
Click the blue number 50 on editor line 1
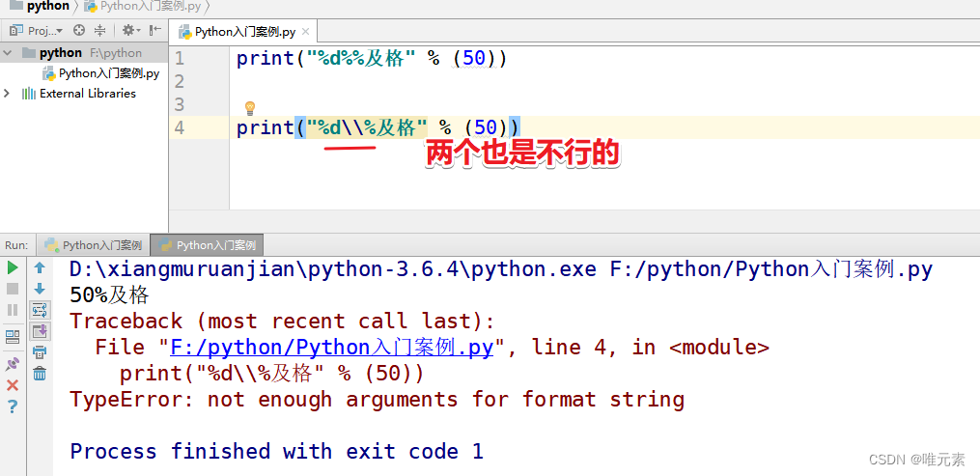pyautogui.click(x=474, y=59)
